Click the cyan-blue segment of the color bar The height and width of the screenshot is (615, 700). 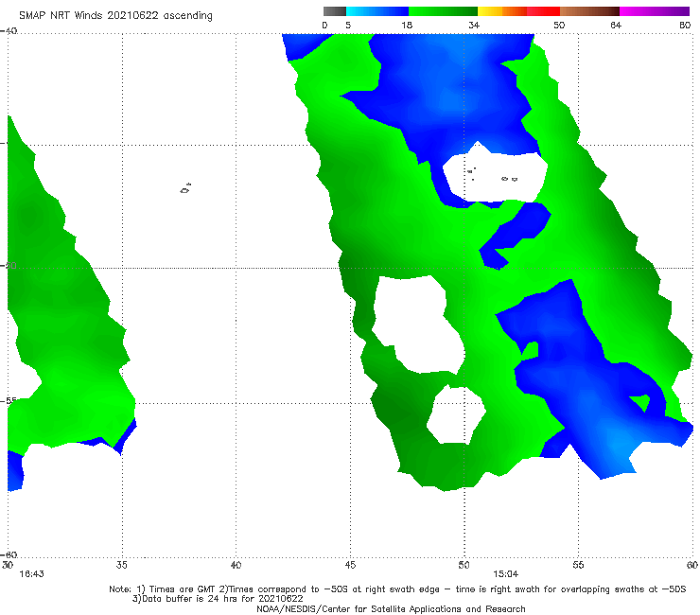(x=377, y=11)
